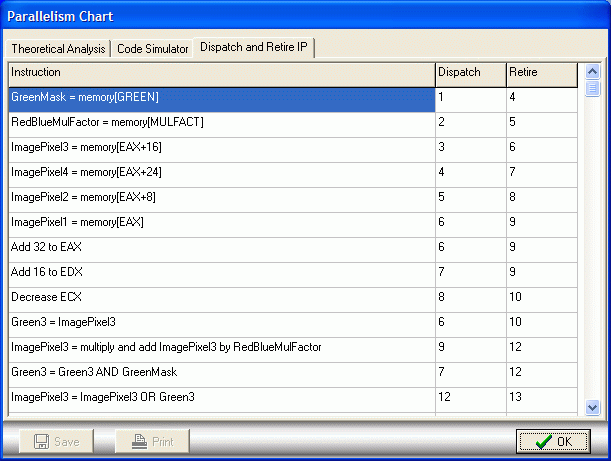Click the Save button with floppy icon
This screenshot has height=461, width=611.
pyautogui.click(x=56, y=441)
